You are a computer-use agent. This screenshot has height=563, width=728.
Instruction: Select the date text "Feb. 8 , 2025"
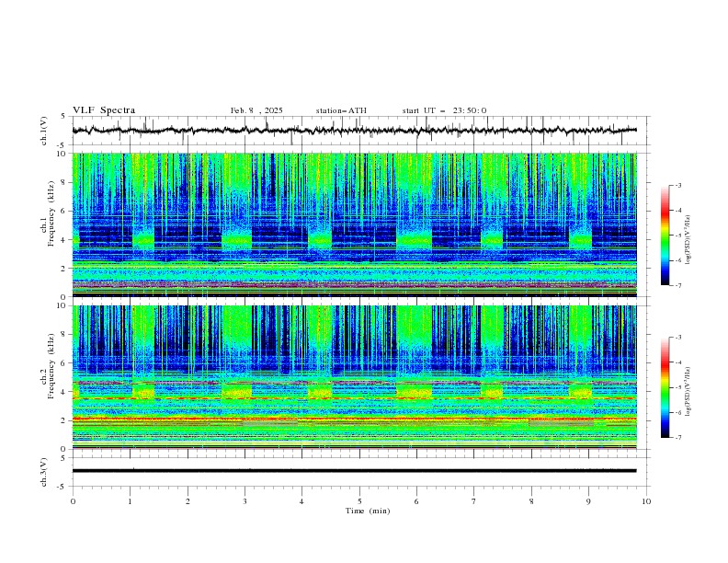256,110
